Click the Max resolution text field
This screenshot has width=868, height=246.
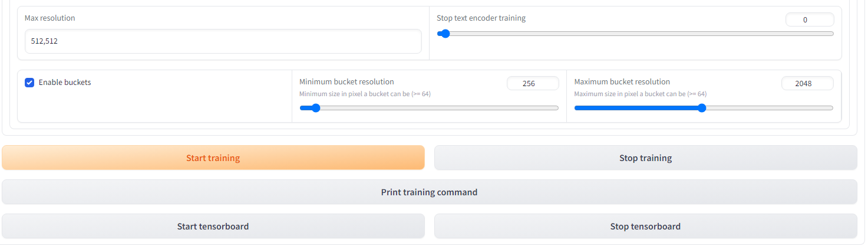[223, 41]
